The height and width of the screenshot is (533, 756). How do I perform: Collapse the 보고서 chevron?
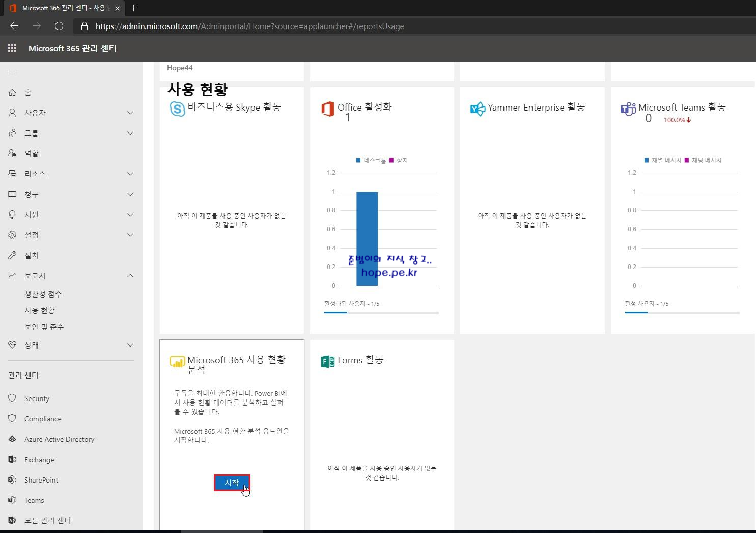(x=130, y=276)
